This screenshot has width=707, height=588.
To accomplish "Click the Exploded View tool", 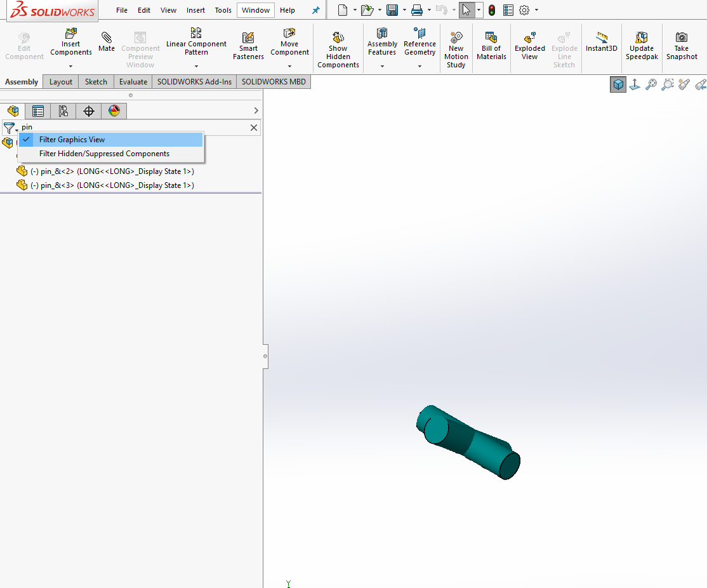I will coord(529,44).
